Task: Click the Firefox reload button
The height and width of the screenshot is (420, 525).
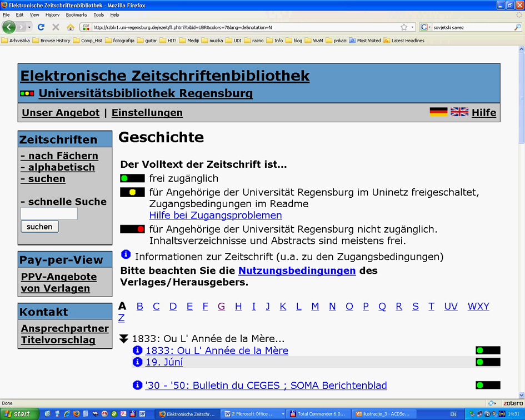Action: (41, 27)
